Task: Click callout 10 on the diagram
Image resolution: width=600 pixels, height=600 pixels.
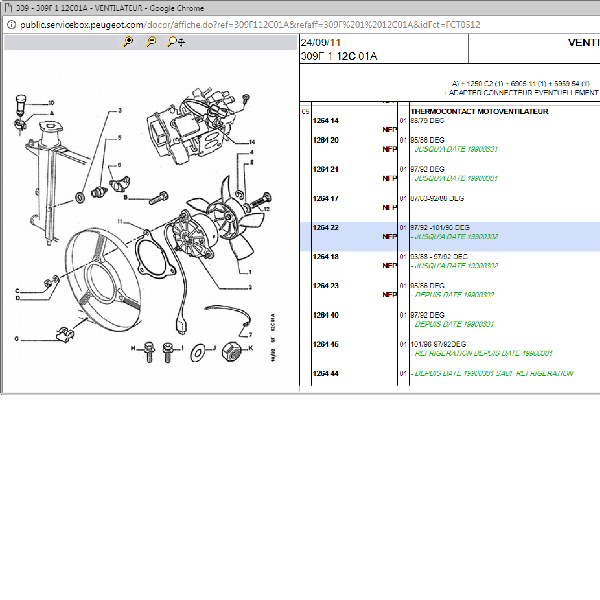Action: point(51,103)
